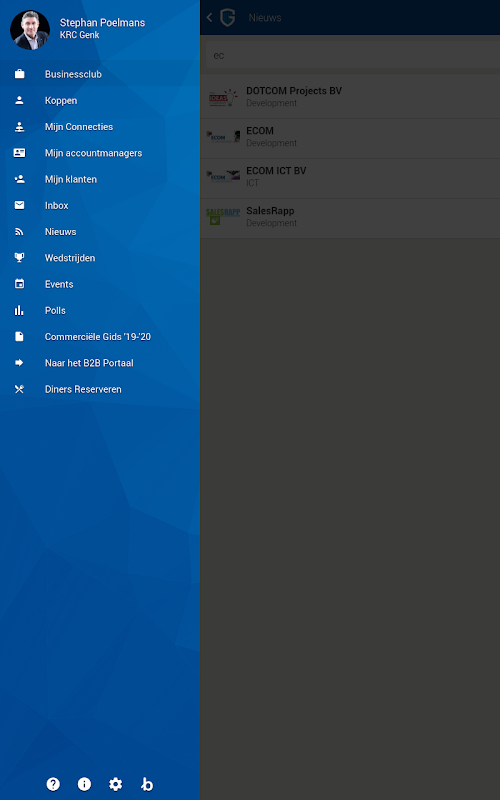500x800 pixels.
Task: Open ECOM Development result
Action: click(350, 137)
